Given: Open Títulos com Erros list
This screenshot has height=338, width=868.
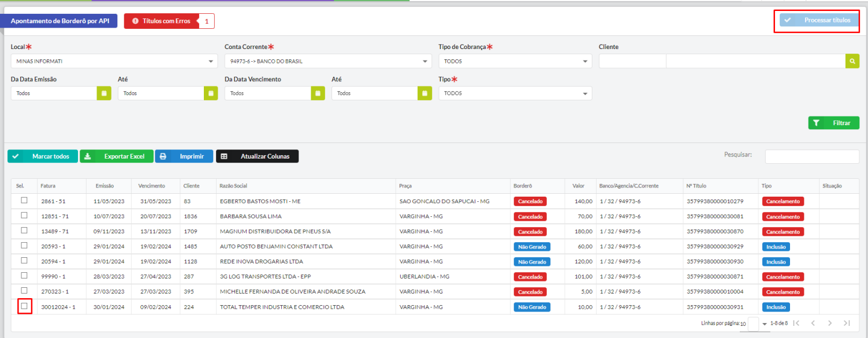Looking at the screenshot, I should coord(169,21).
